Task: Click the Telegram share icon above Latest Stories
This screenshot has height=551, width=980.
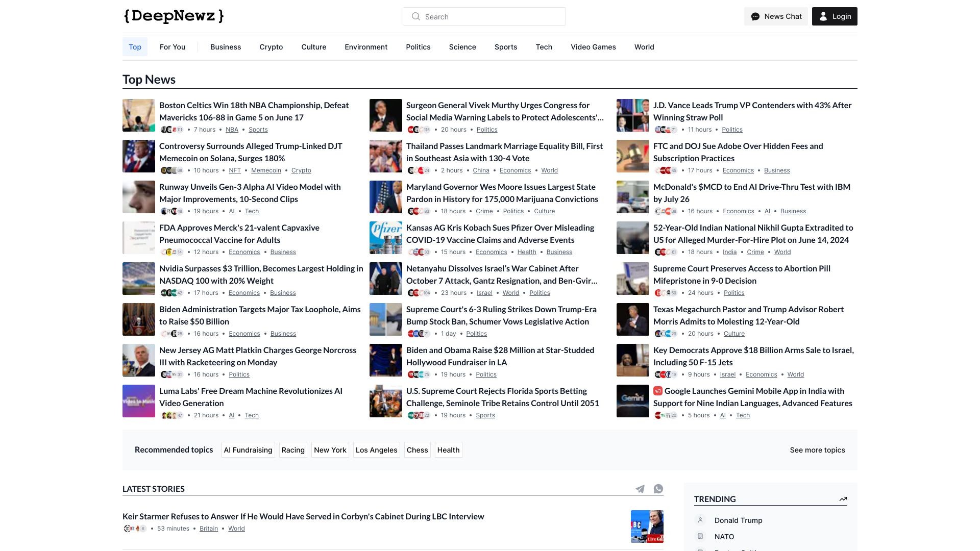Action: coord(640,488)
